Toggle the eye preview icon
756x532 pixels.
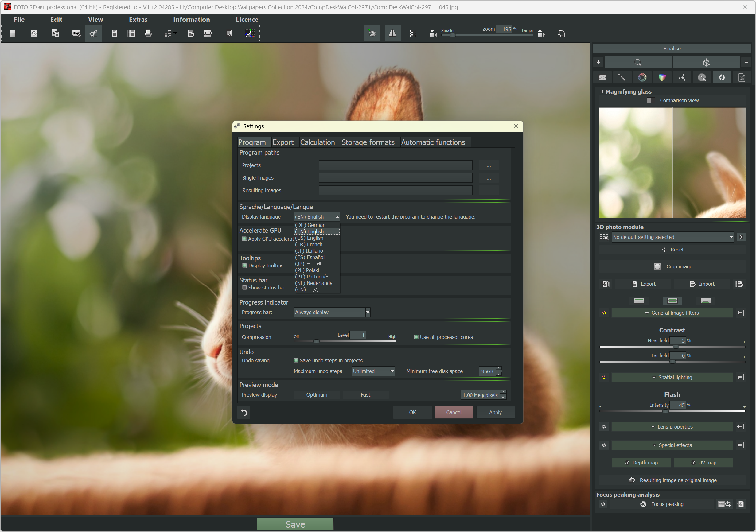pyautogui.click(x=372, y=33)
